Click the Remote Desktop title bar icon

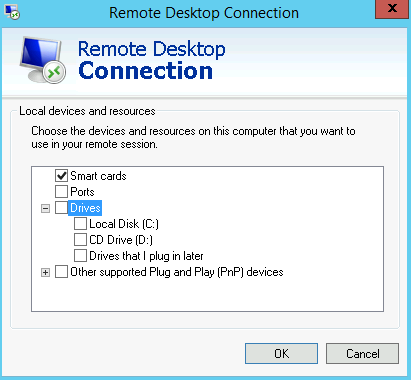pos(12,12)
